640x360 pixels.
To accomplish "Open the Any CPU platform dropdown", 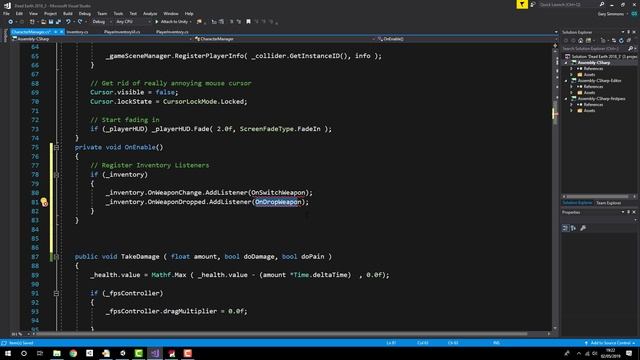I will [x=133, y=22].
